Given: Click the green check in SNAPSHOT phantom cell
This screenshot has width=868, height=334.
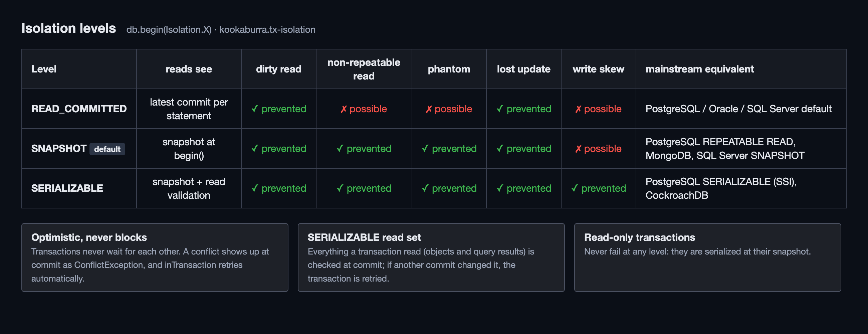Looking at the screenshot, I should 426,149.
